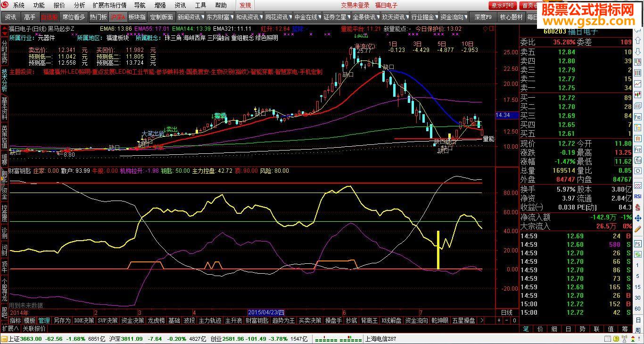The image size is (644, 344).
Task: Open the 同花资讯 dropdown
Action: [278, 17]
